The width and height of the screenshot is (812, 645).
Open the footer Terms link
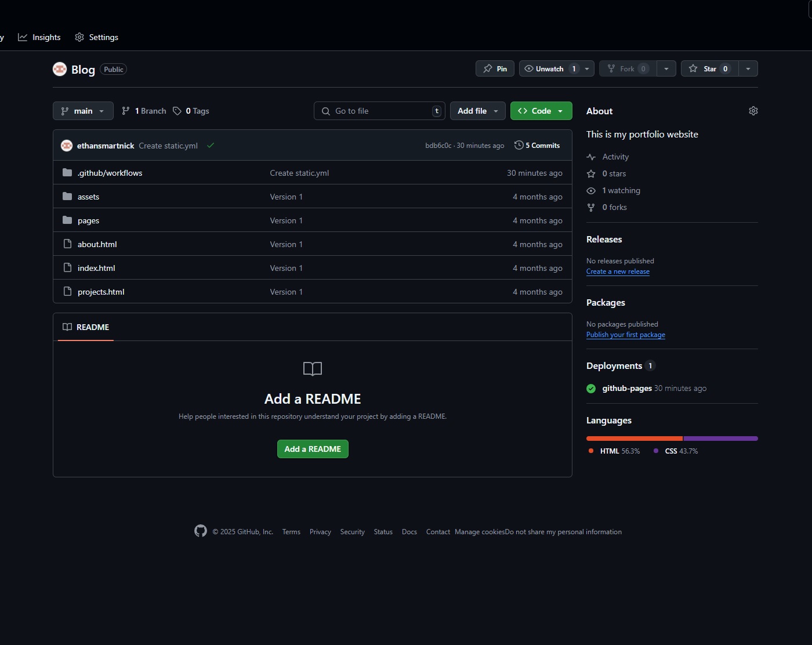(291, 532)
